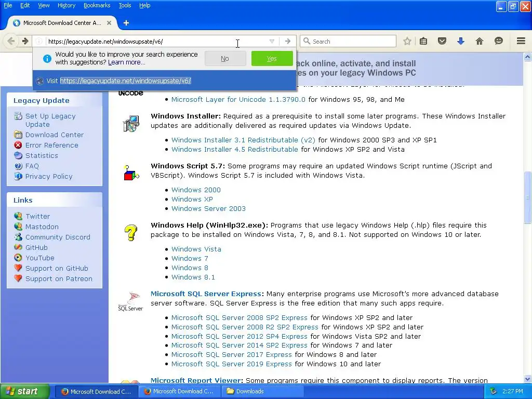
Task: Switch to the Downloads taskbar window
Action: [262, 391]
